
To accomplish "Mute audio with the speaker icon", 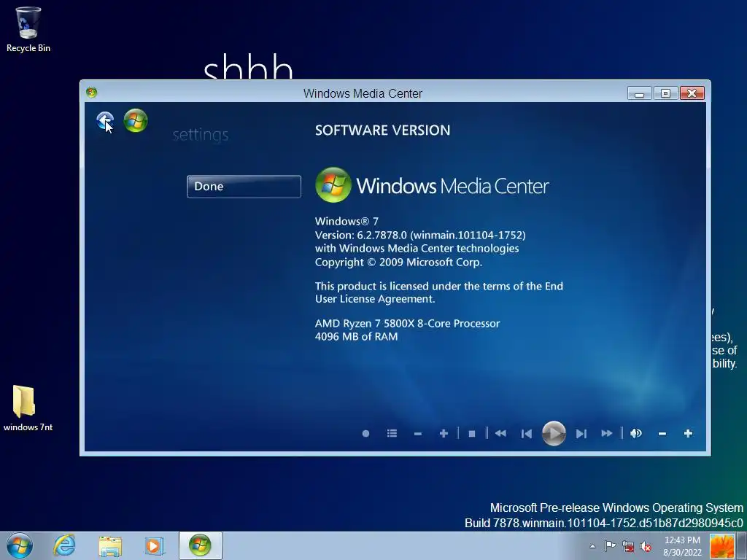I will (x=635, y=433).
